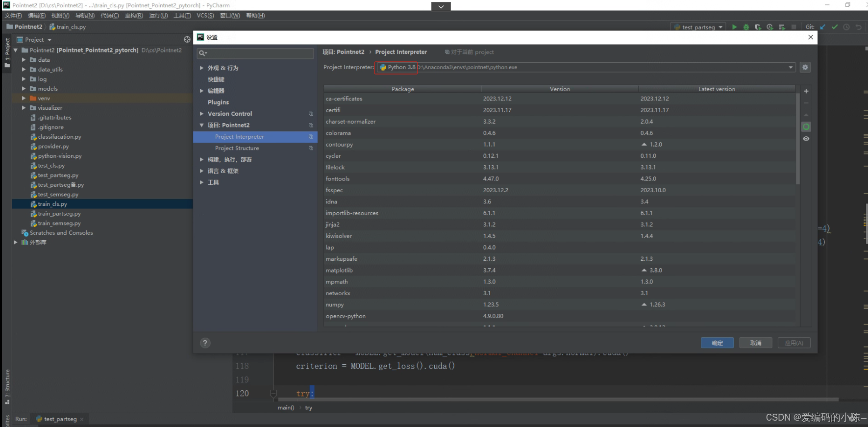The image size is (868, 427).
Task: Run the test_partseg configuration
Action: pos(734,27)
